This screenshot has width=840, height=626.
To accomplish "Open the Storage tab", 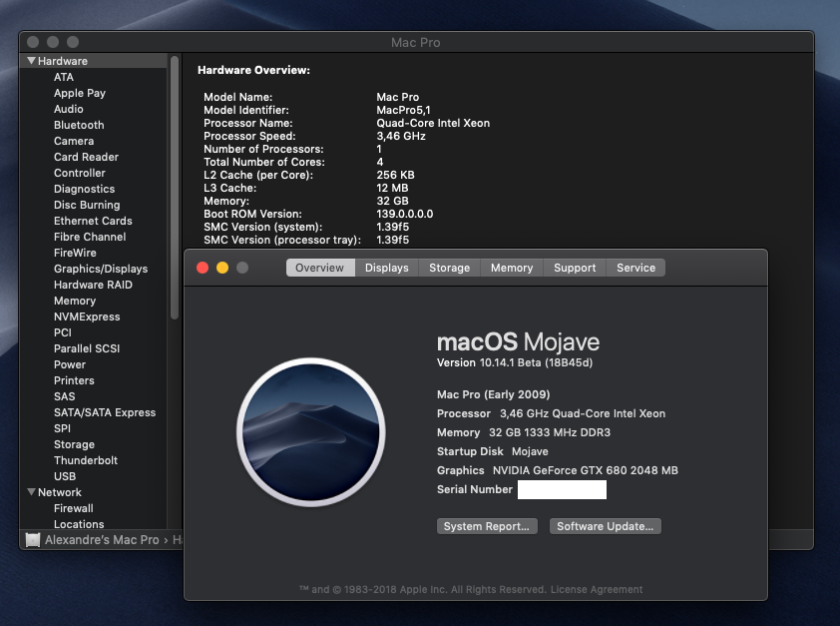I will tap(450, 268).
